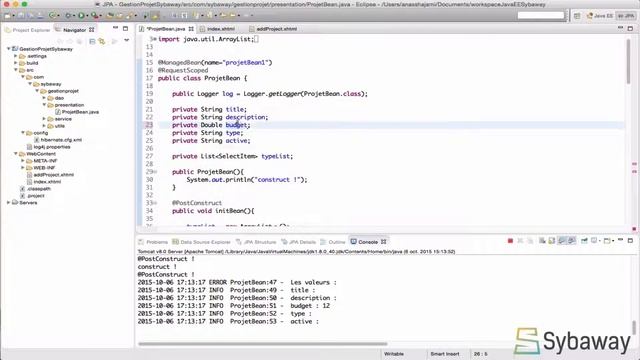
Task: Terminate the server with red stop icon
Action: click(x=510, y=241)
